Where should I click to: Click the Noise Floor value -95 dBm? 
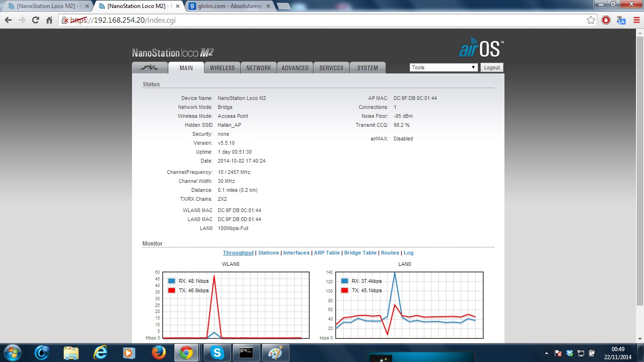[x=403, y=116]
